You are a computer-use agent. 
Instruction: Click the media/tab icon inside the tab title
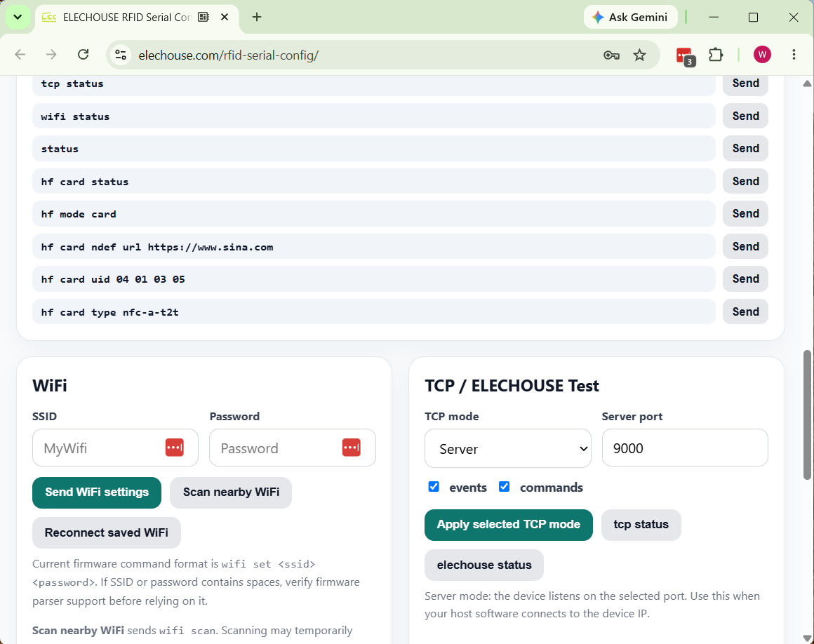coord(203,17)
